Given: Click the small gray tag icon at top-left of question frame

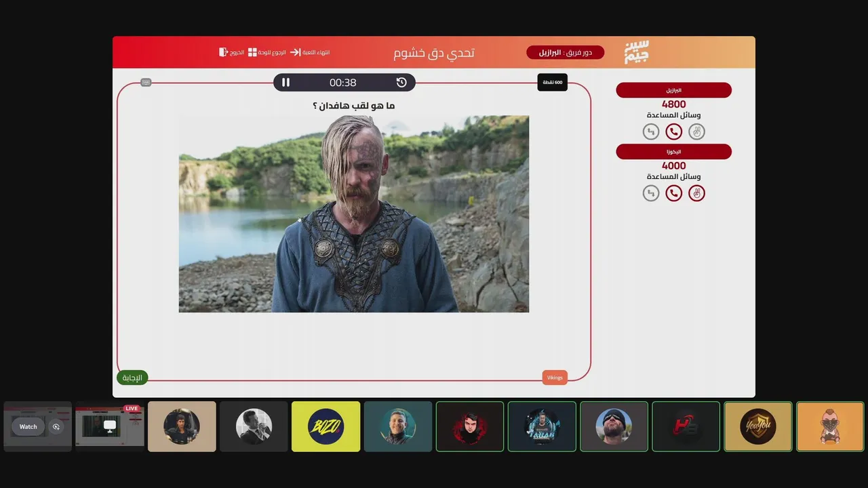Looking at the screenshot, I should point(146,83).
